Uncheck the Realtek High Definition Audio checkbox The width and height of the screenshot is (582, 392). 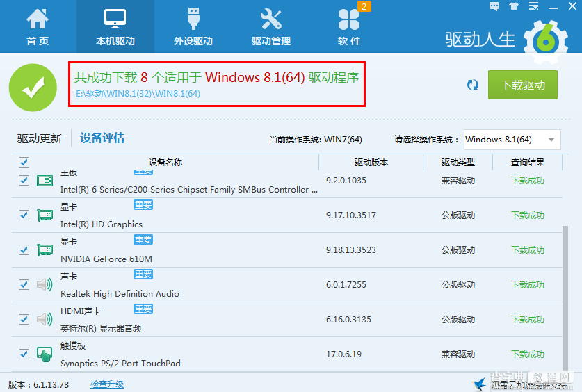[24, 284]
